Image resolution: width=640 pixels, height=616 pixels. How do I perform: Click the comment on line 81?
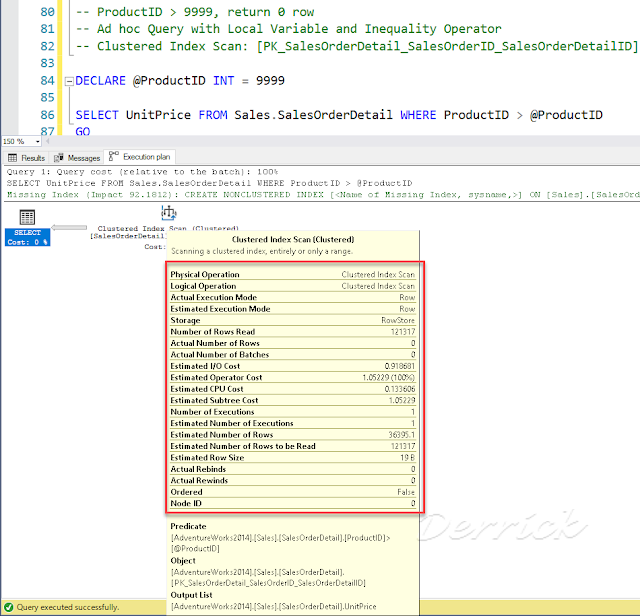tap(288, 29)
